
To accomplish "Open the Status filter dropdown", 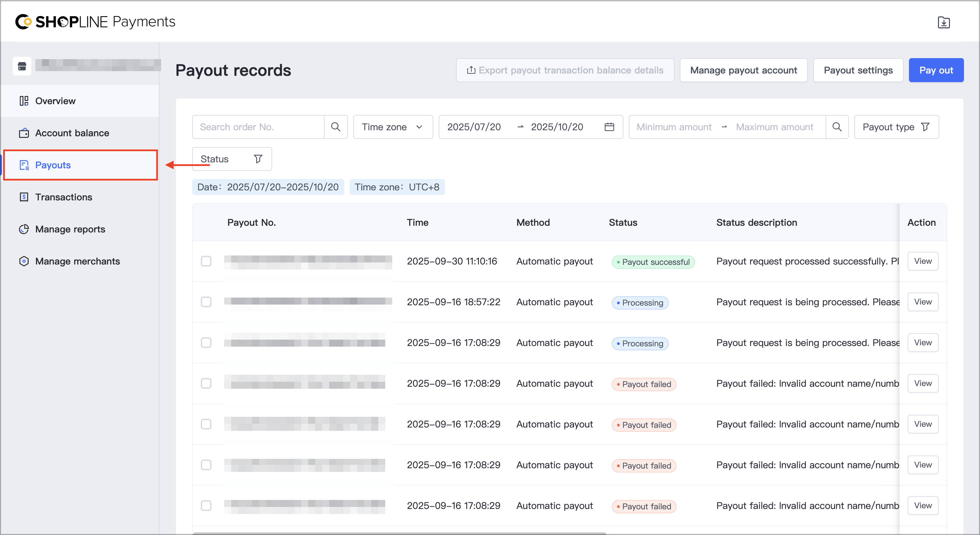I will tap(232, 159).
